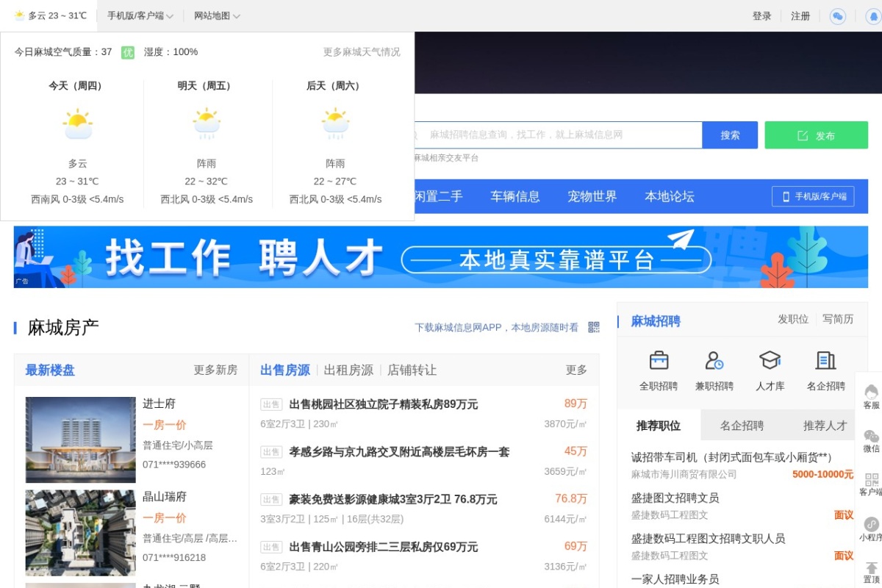
Task: Click today's cloudy weather icon
Action: pos(78,125)
